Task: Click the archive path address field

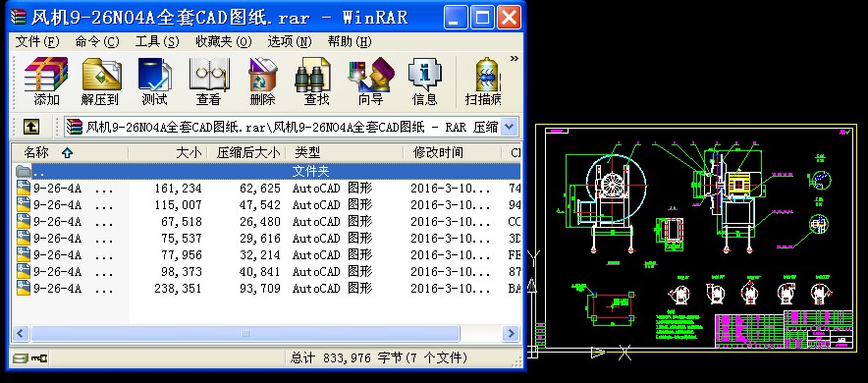Action: (x=292, y=127)
